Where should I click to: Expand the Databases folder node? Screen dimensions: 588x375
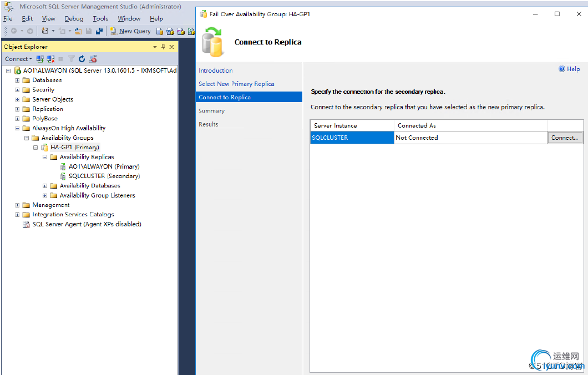(17, 80)
